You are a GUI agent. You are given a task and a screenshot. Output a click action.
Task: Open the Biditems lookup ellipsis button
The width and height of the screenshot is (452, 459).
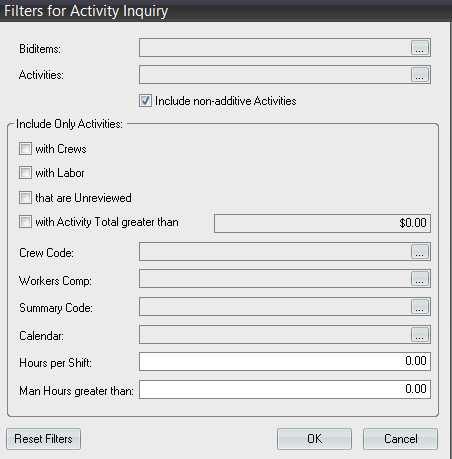420,48
